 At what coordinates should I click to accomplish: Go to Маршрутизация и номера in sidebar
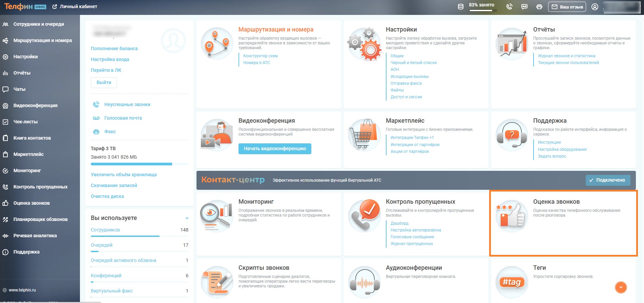pos(43,40)
